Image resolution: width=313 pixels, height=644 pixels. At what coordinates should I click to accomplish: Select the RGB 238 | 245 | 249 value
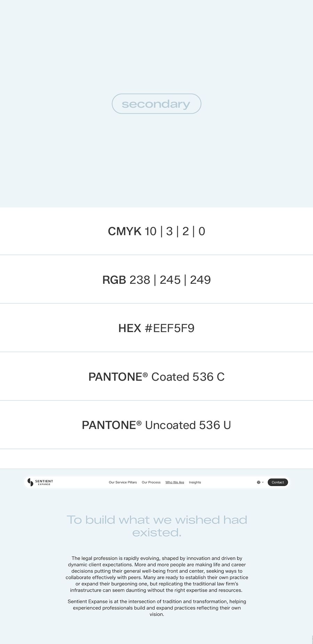(170, 280)
